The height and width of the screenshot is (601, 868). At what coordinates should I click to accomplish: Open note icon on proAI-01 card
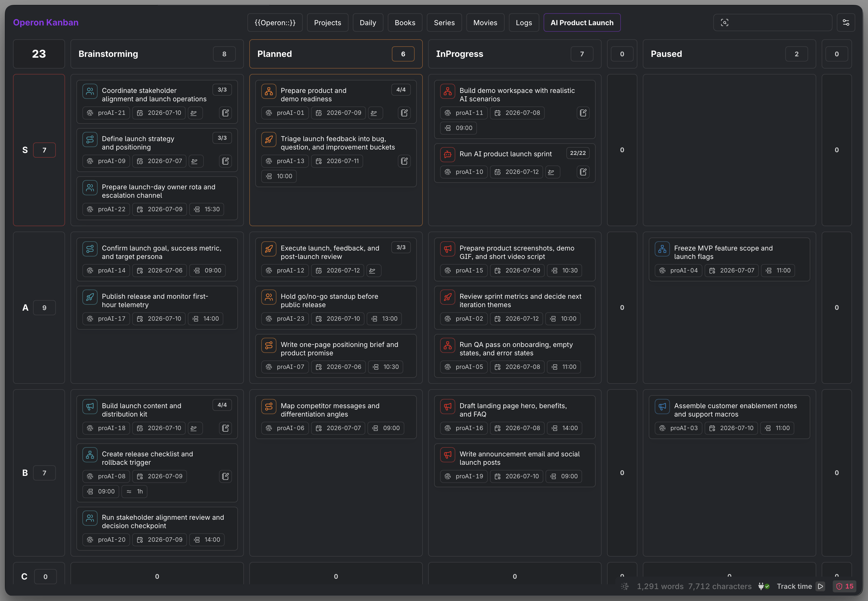coord(404,113)
